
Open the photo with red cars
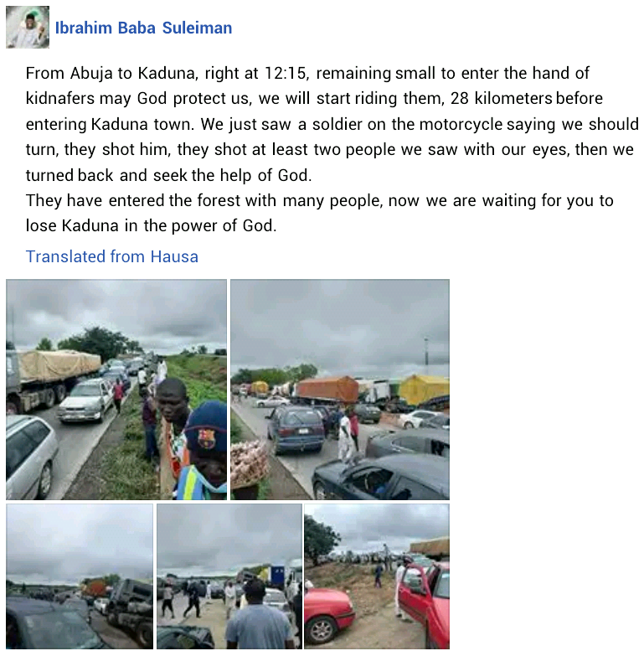[377, 576]
